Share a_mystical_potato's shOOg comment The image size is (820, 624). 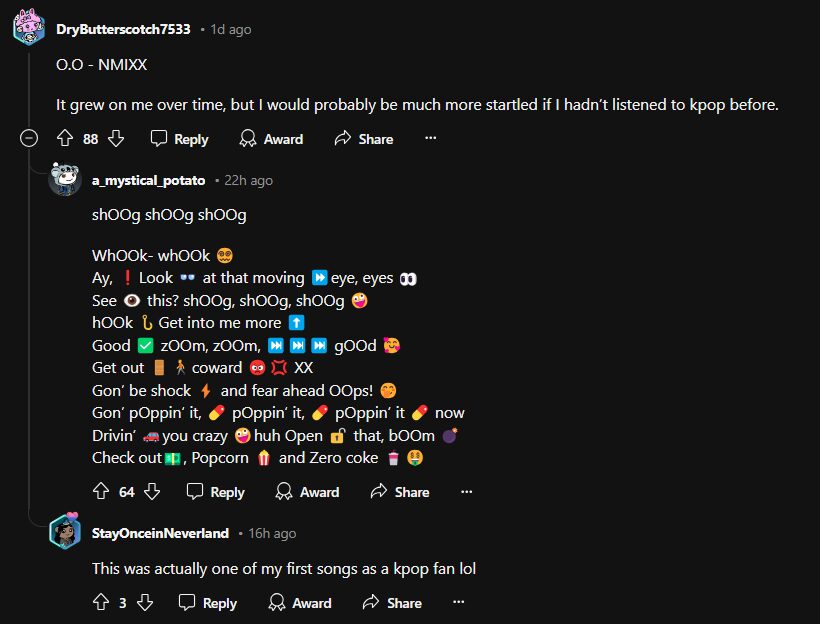(x=398, y=491)
